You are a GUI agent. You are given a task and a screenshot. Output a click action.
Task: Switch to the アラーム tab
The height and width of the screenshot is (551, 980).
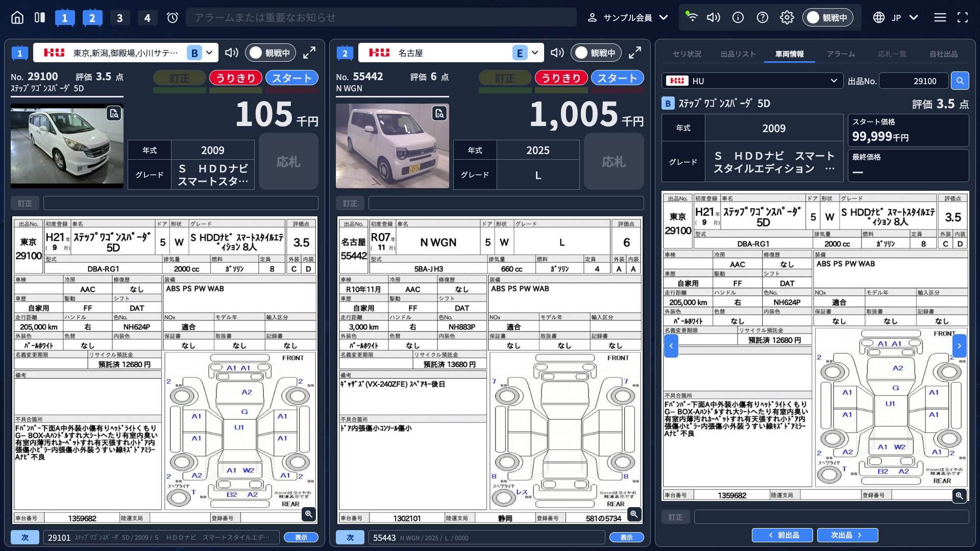tap(841, 54)
